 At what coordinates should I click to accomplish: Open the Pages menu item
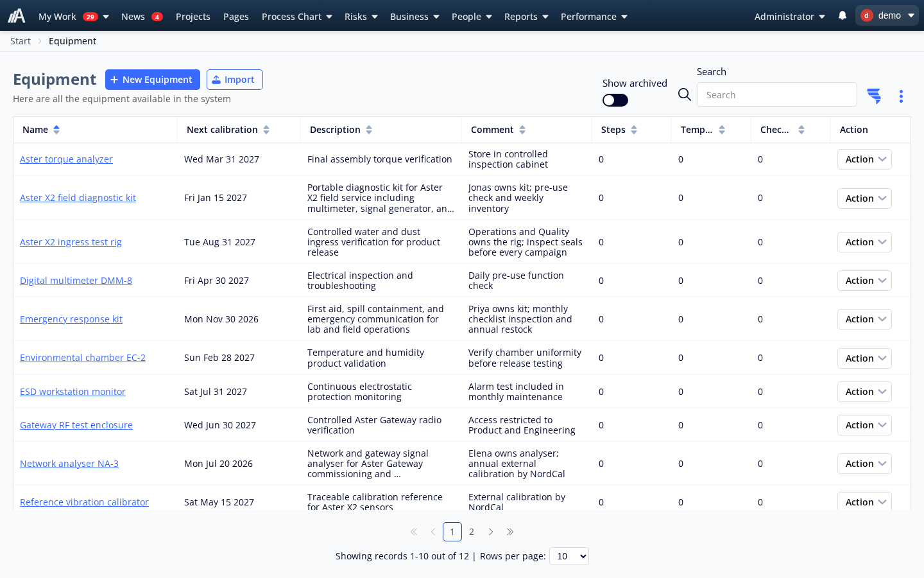click(236, 16)
